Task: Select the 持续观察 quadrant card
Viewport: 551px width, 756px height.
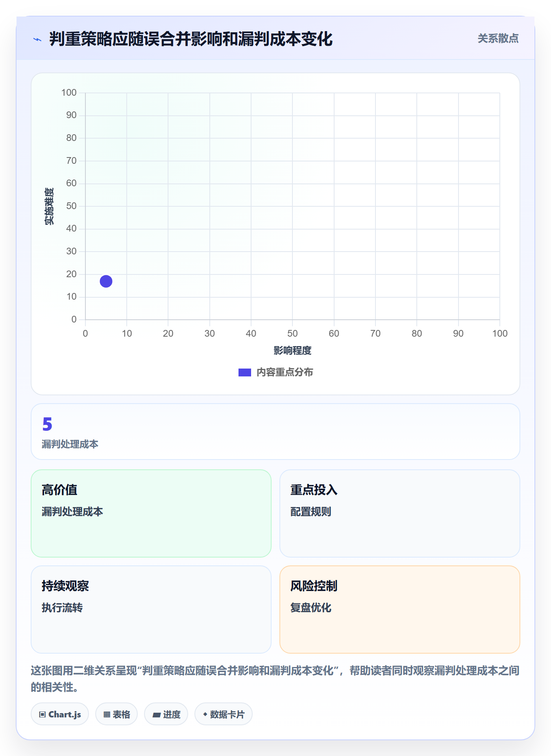Action: pyautogui.click(x=151, y=609)
